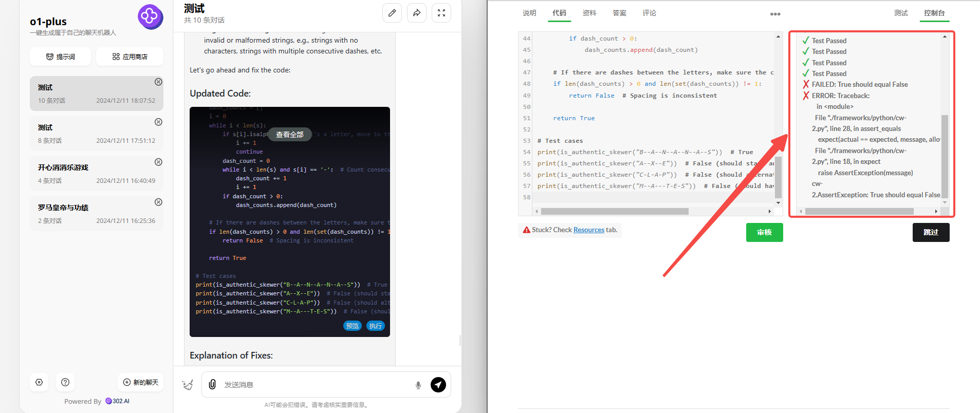Click the green 审核 review button
This screenshot has height=413, width=980.
click(x=765, y=232)
